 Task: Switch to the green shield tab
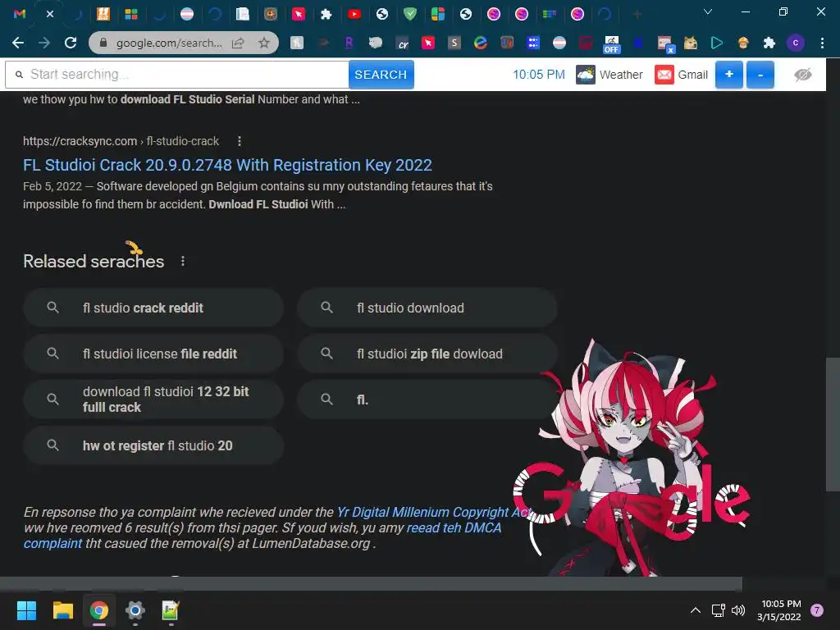click(410, 14)
